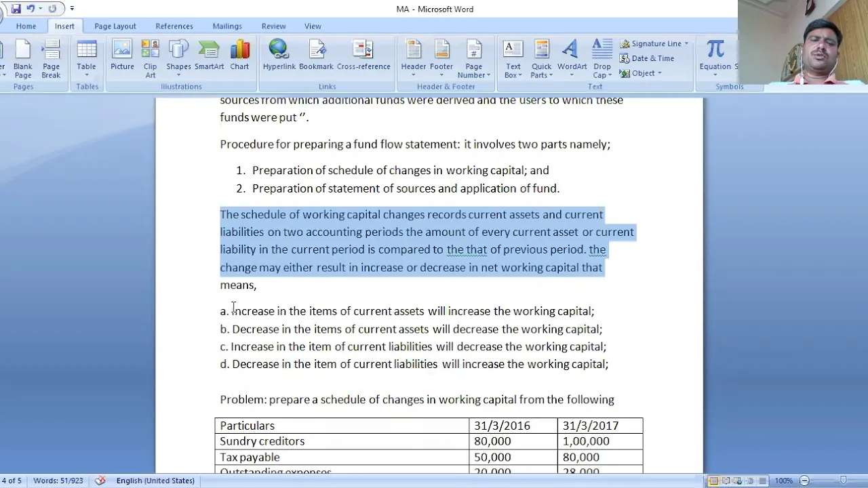The width and height of the screenshot is (868, 488).
Task: Insert a Signature Line
Action: [x=650, y=43]
